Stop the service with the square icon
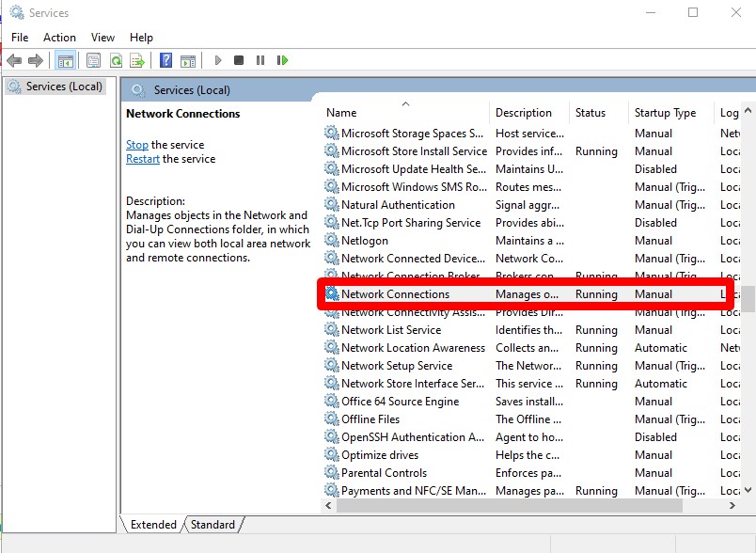This screenshot has width=756, height=553. click(x=241, y=59)
